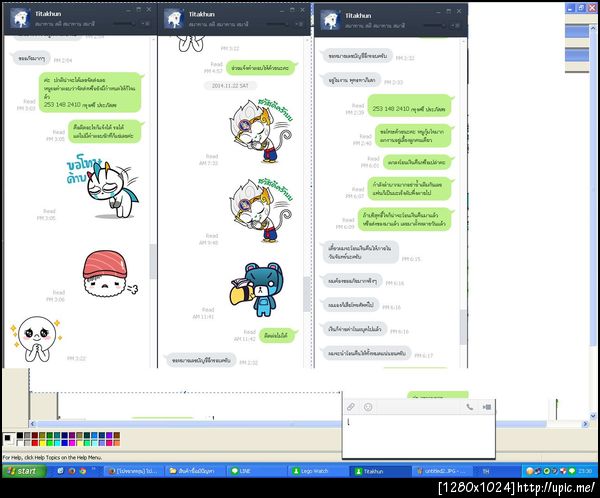
Task: Start a voice call with phone icon
Action: pyautogui.click(x=470, y=407)
